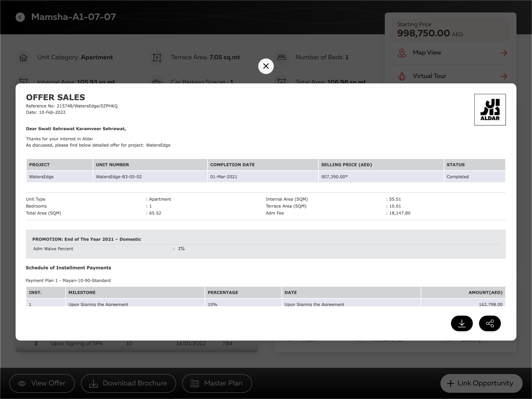Click the Completed status cell
Viewport: 532px width, 399px height.
click(x=475, y=177)
